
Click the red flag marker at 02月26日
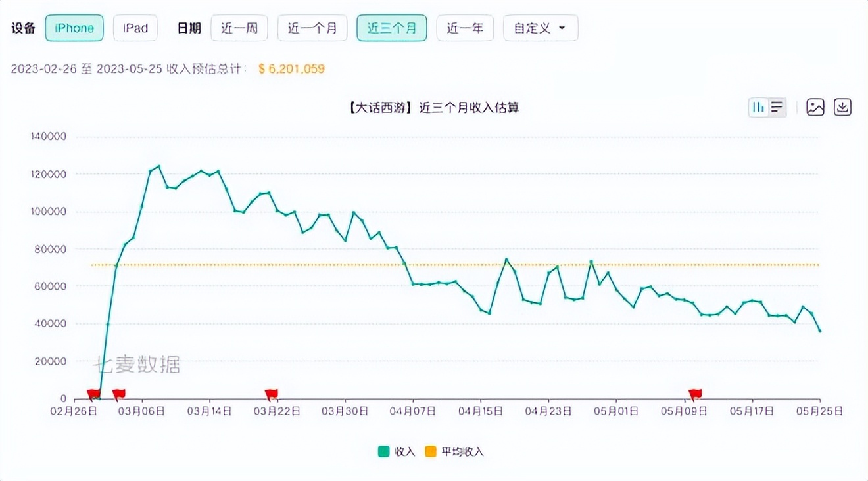click(94, 393)
